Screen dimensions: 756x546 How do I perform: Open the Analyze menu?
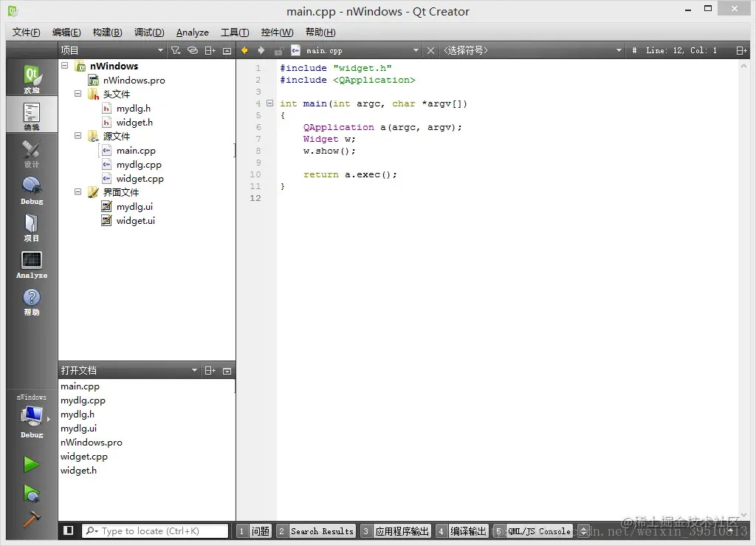click(193, 33)
